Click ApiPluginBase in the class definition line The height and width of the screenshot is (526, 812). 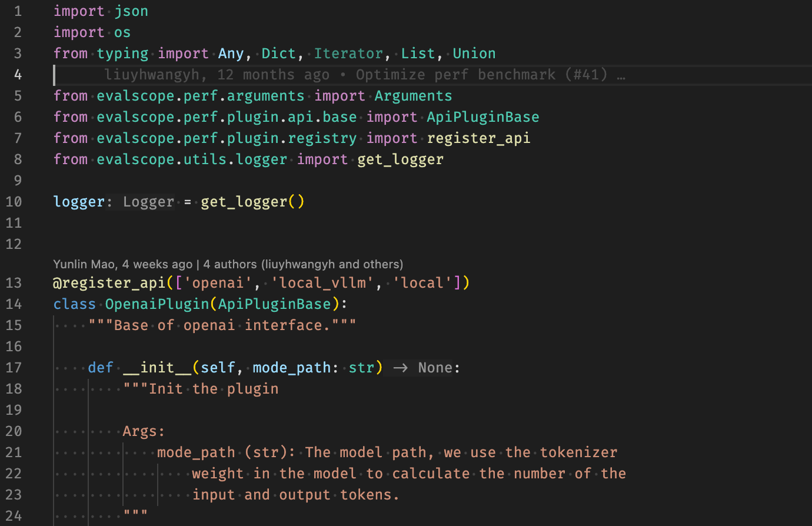tap(274, 304)
